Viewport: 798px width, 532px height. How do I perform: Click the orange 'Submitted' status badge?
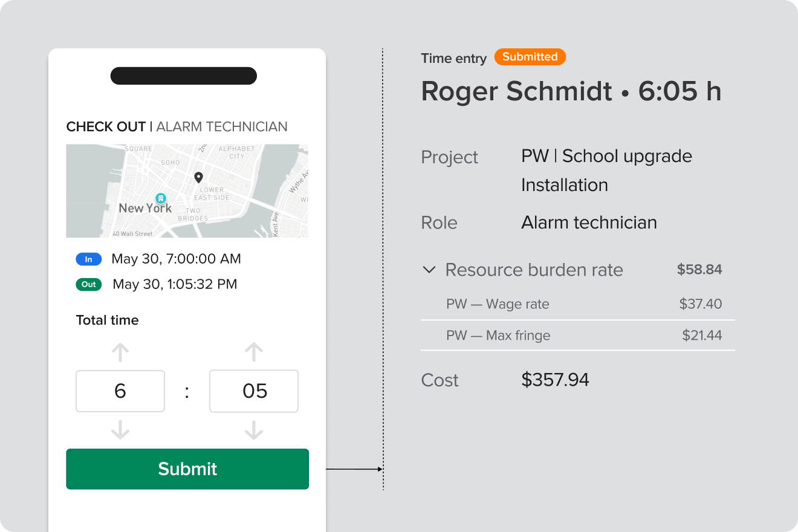coord(530,57)
